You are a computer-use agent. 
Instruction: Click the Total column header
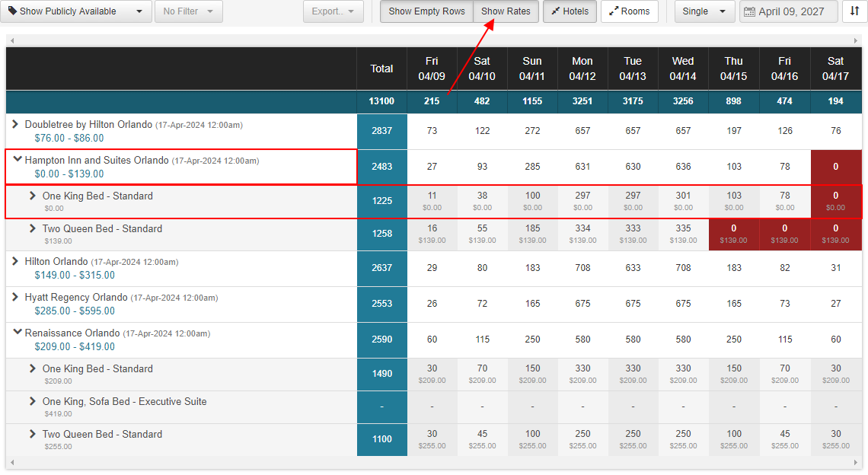tap(382, 69)
